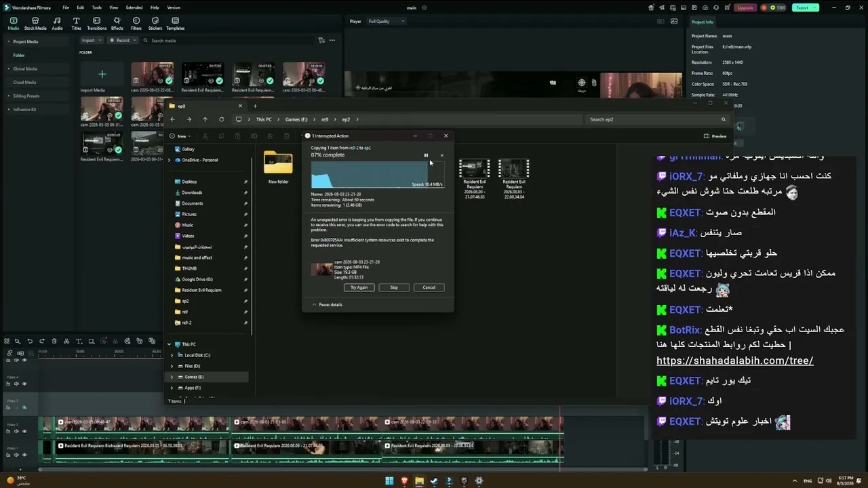868x488 pixels.
Task: Toggle the Preview pane in File Explorer
Action: pos(715,136)
